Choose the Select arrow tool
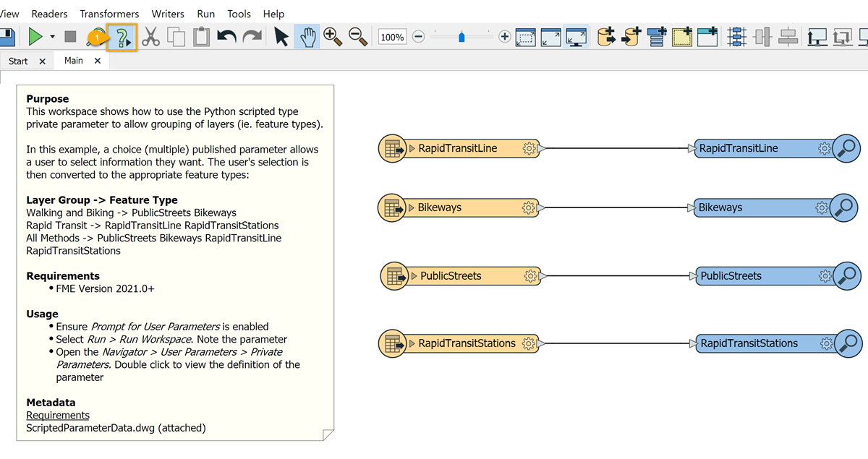The image size is (868, 459). pyautogui.click(x=282, y=37)
